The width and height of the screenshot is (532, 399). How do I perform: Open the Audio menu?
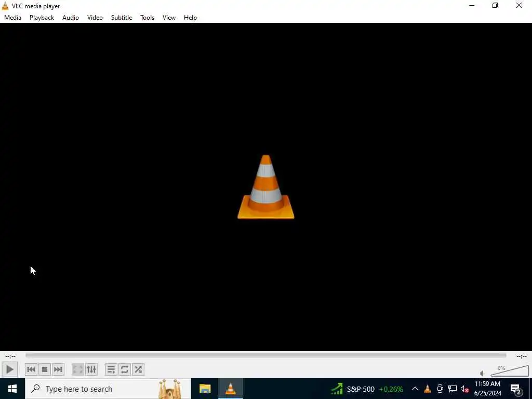click(71, 18)
